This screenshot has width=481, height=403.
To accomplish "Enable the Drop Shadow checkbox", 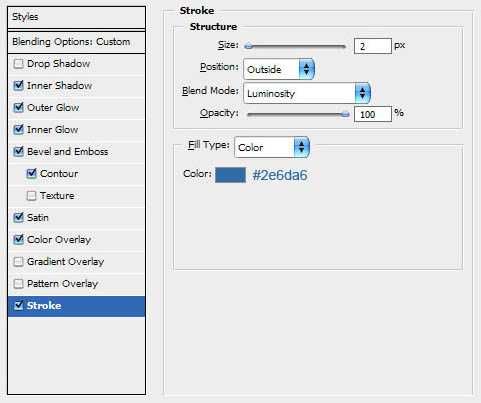I will tap(18, 64).
